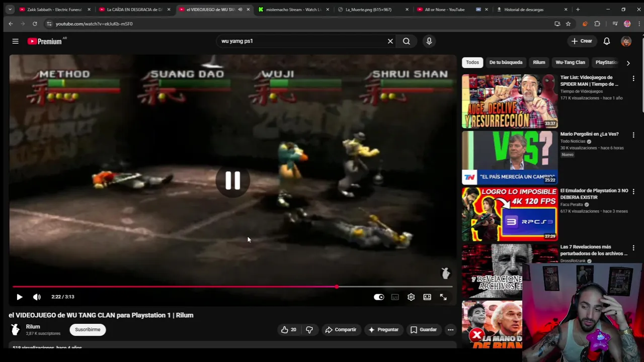Like the video with thumbs up
The height and width of the screenshot is (362, 644).
pyautogui.click(x=289, y=330)
